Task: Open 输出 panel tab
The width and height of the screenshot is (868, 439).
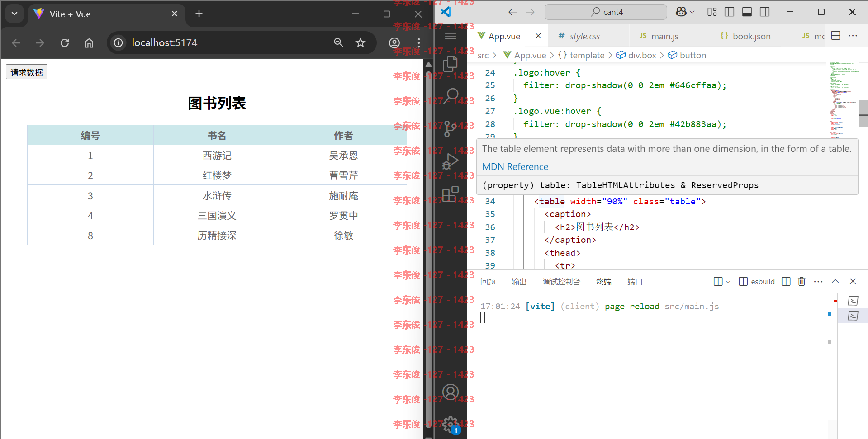Action: pos(519,282)
